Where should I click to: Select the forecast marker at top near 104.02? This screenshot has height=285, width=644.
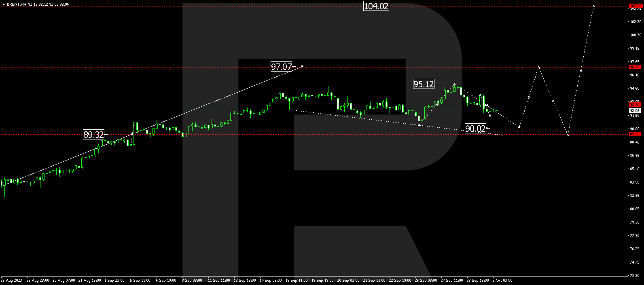(x=593, y=6)
